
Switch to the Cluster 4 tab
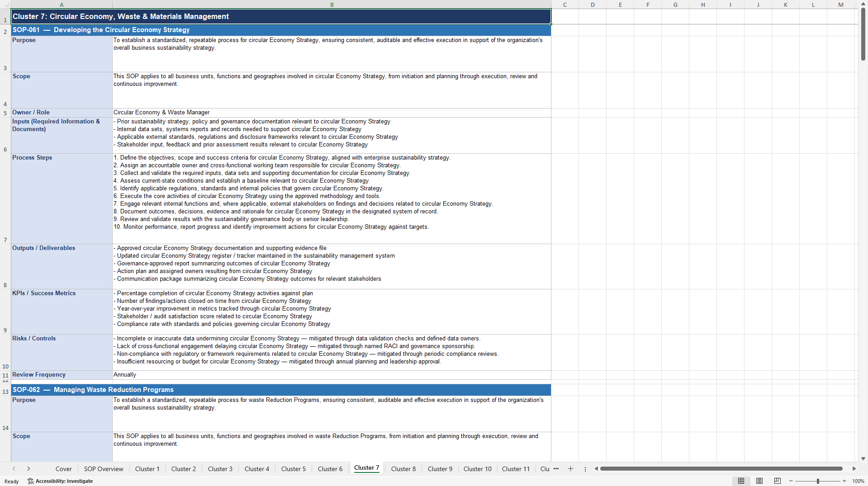tap(257, 469)
